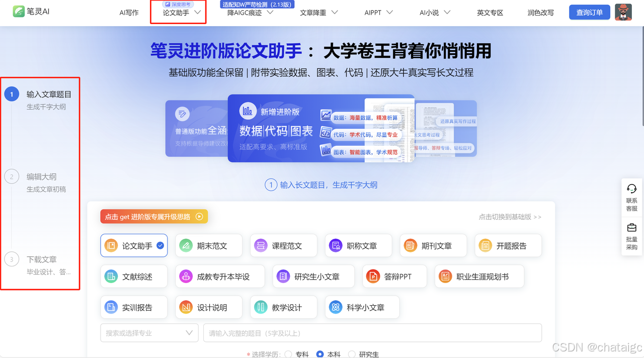
Task: Click the 设计说明 category icon
Action: tap(186, 307)
